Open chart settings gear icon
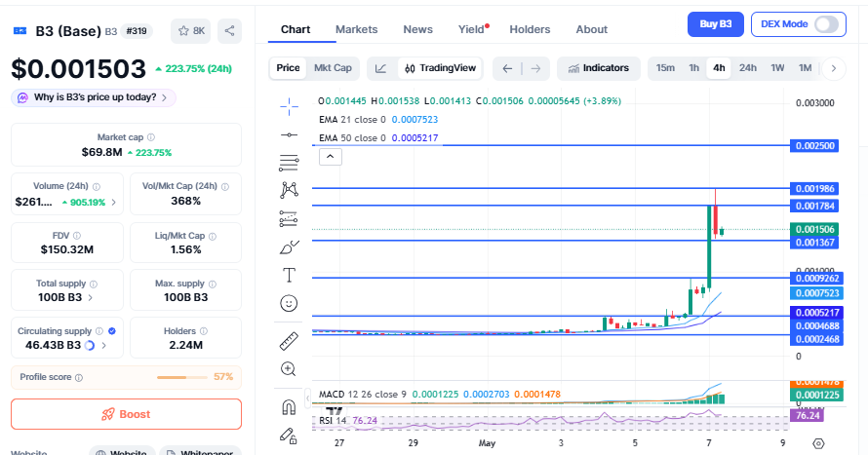 tap(818, 443)
